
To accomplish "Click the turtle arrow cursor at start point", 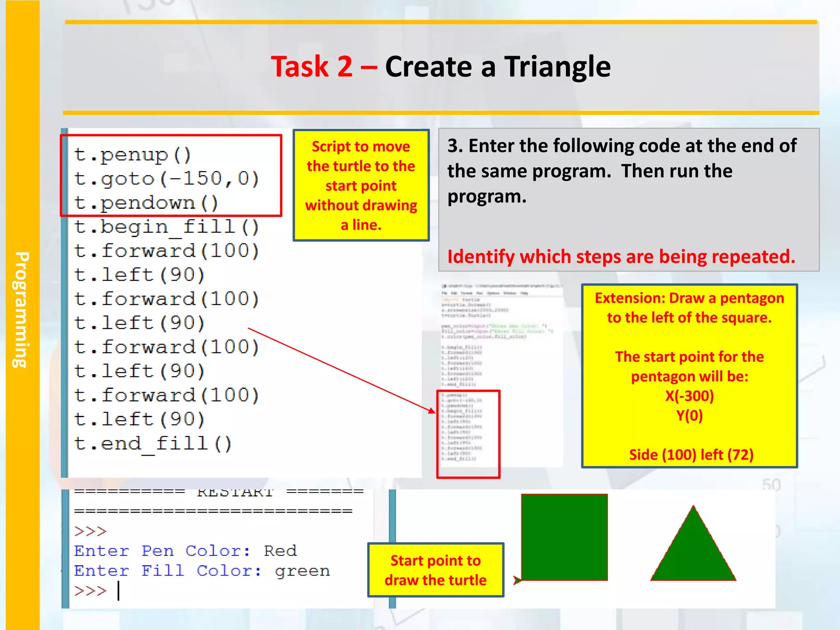I will point(517,580).
